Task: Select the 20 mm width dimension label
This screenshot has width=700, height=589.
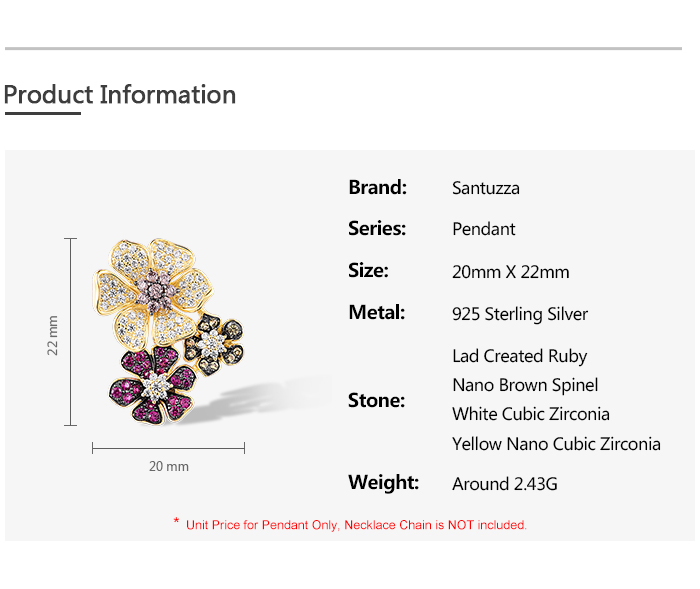Action: (x=168, y=466)
